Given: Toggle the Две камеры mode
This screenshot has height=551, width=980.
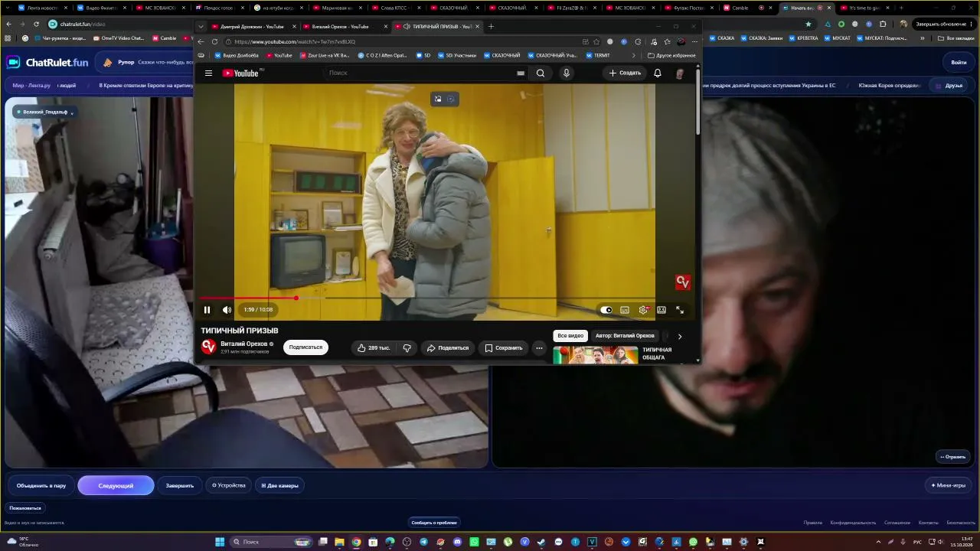Looking at the screenshot, I should click(279, 485).
